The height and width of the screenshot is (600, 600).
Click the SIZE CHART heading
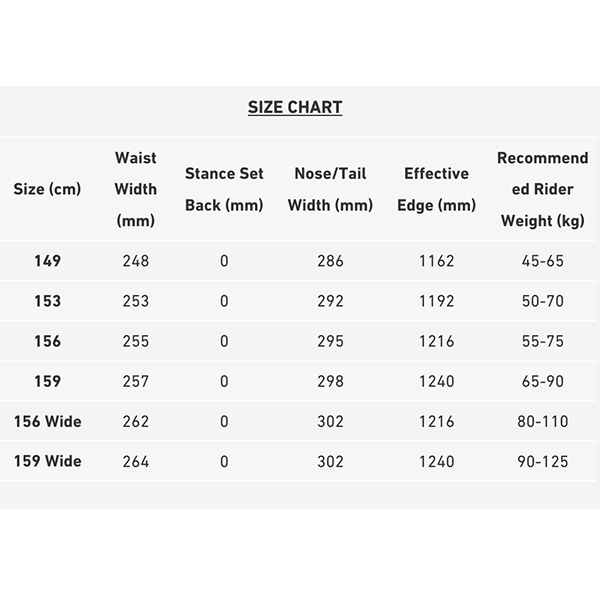coord(295,107)
